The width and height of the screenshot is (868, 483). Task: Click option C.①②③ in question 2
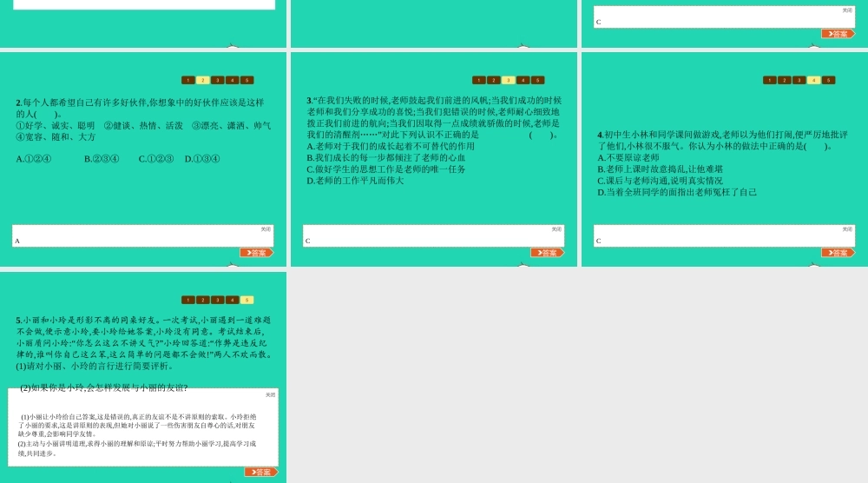[156, 159]
